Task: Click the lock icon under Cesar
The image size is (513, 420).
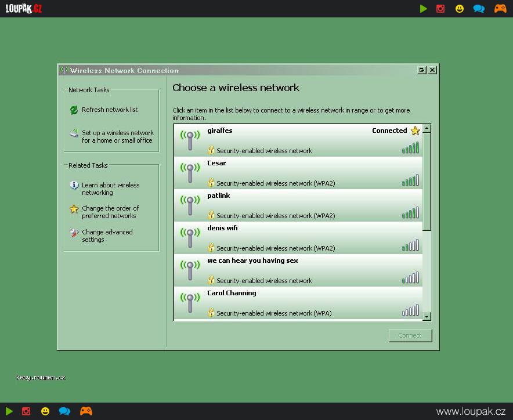Action: click(x=211, y=182)
